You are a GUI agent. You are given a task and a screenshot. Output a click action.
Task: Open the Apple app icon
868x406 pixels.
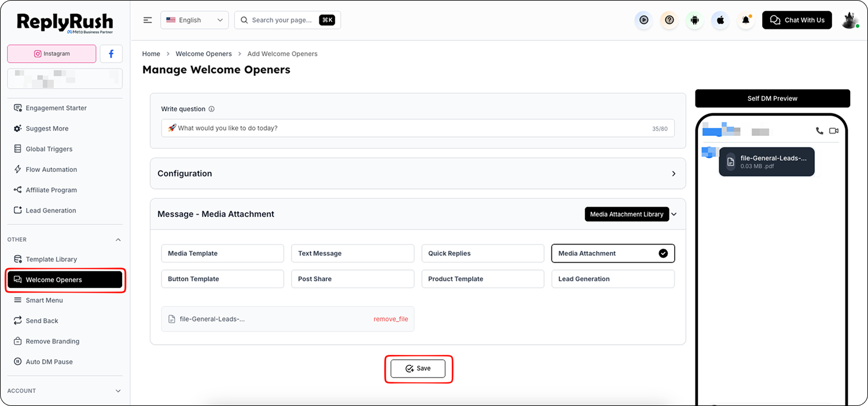(720, 20)
